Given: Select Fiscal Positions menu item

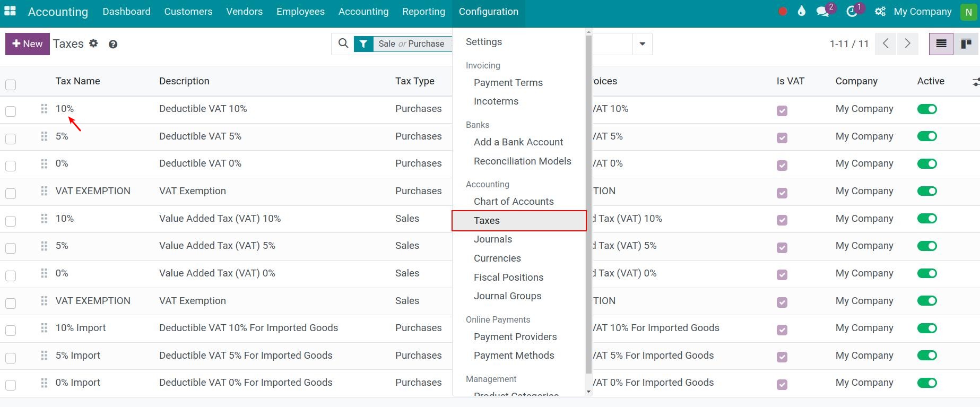Looking at the screenshot, I should pyautogui.click(x=508, y=278).
